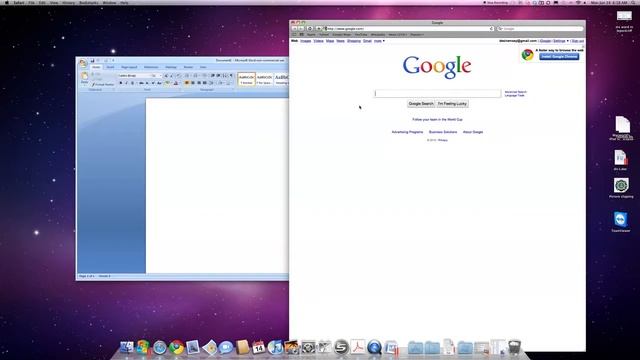Click the Save icon in Word's quick access toolbar
The width and height of the screenshot is (640, 360).
click(x=93, y=61)
